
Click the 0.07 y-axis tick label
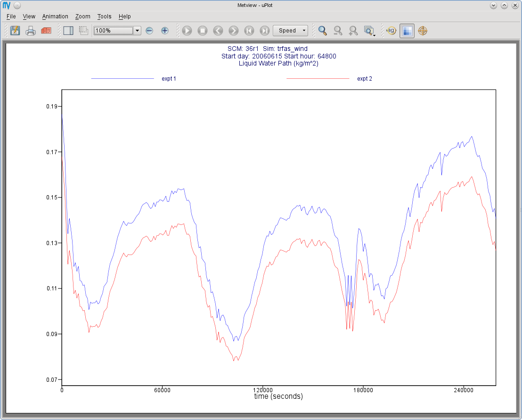[52, 380]
